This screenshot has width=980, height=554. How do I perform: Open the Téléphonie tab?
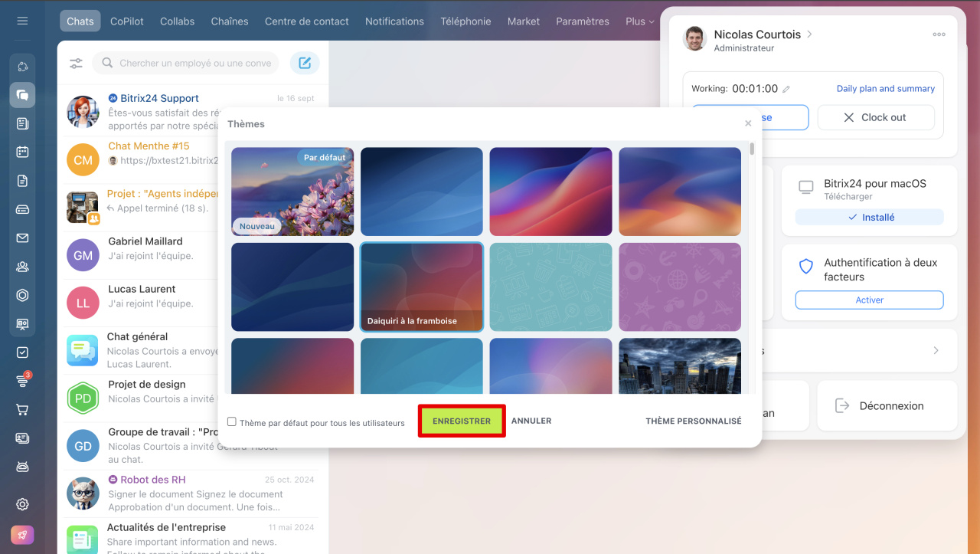coord(465,21)
